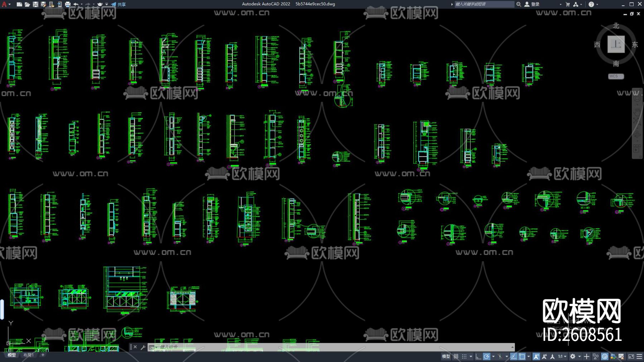Toggle hardware acceleration icon
The height and width of the screenshot is (362, 644).
tap(605, 357)
